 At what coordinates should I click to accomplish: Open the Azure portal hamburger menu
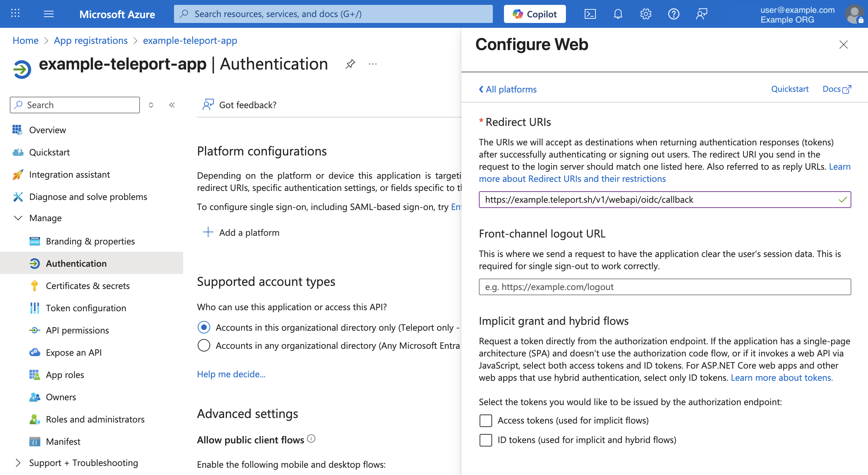click(49, 14)
